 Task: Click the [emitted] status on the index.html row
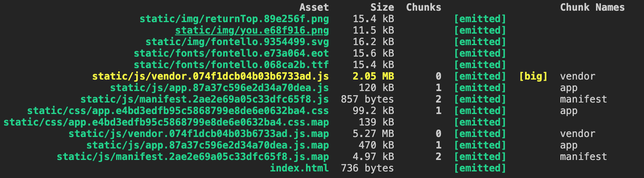[480, 168]
